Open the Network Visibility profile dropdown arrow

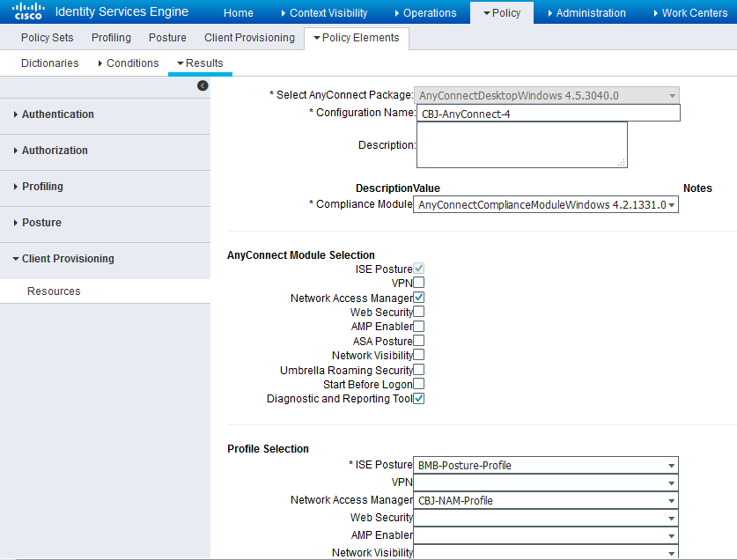pyautogui.click(x=671, y=552)
